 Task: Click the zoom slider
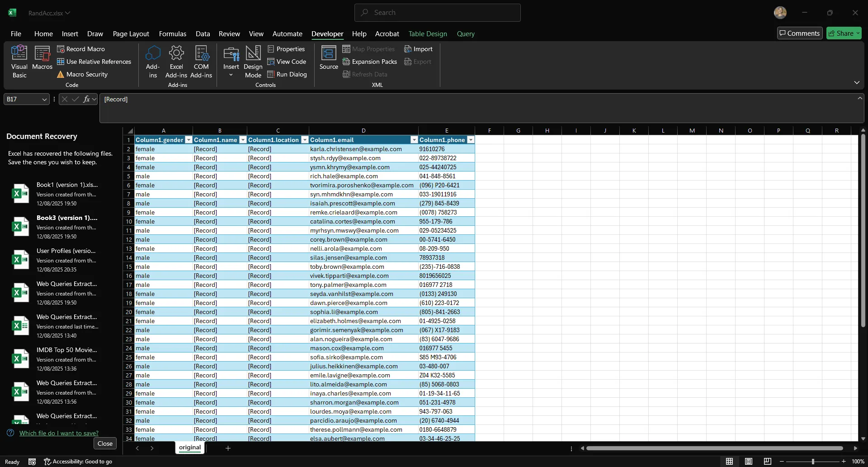pos(813,462)
